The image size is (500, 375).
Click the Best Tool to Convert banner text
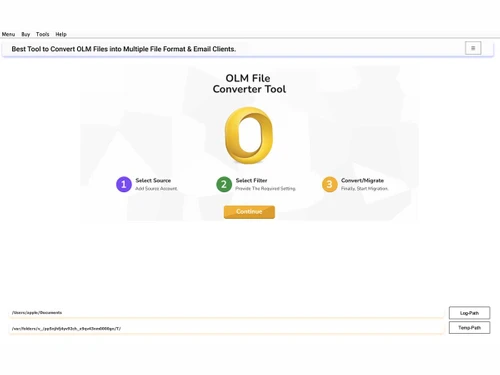124,49
